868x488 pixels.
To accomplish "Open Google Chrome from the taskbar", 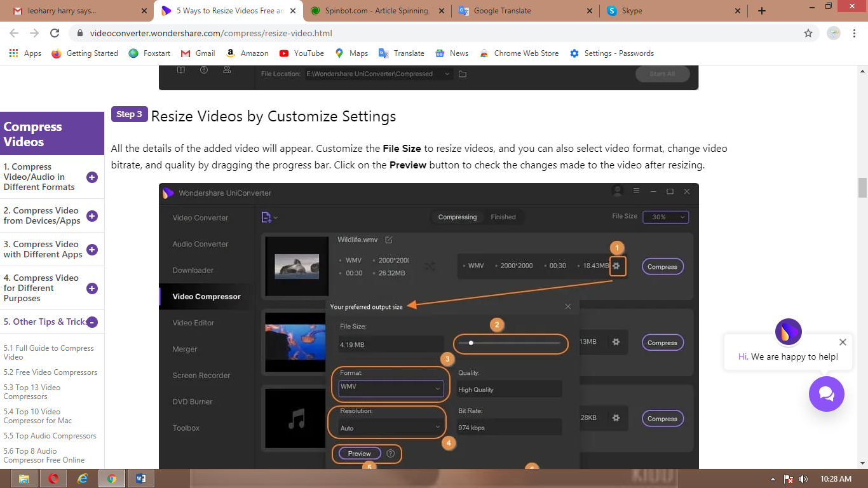I will point(112,478).
